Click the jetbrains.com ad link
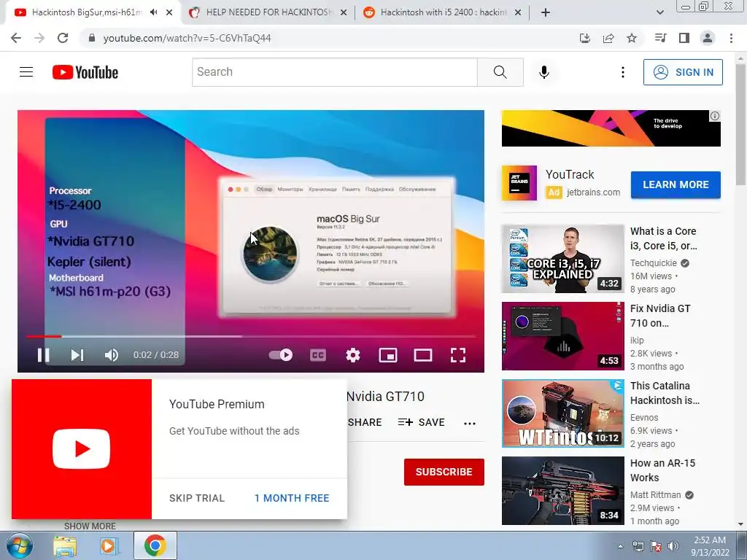 point(593,192)
